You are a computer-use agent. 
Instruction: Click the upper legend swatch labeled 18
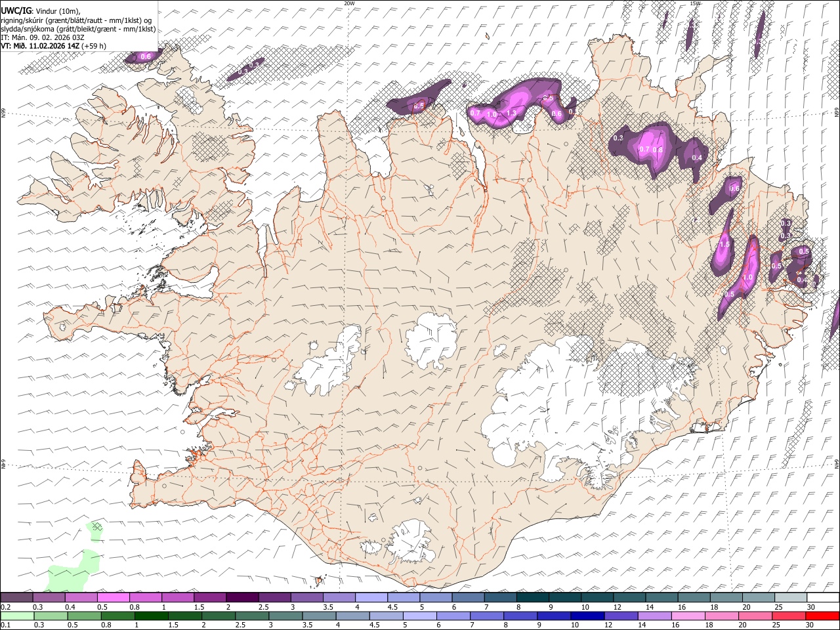pos(726,597)
